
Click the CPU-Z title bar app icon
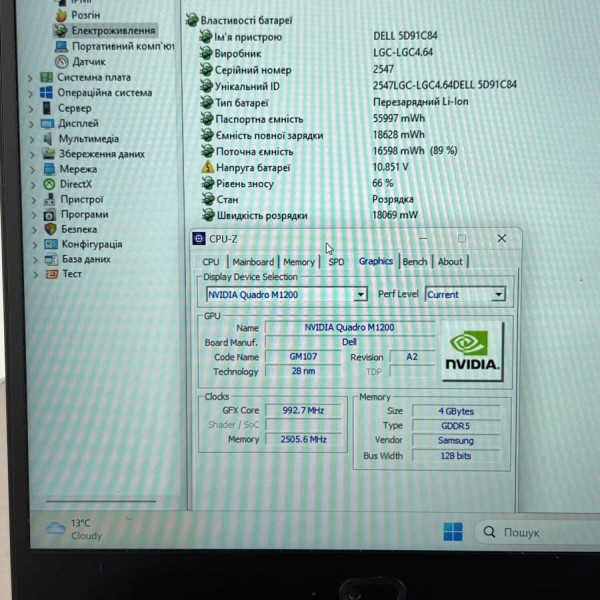199,239
